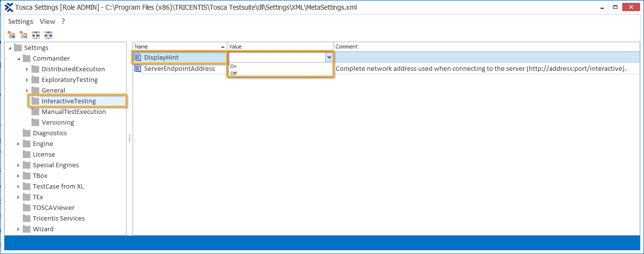The image size is (644, 254).
Task: Expand the Engine node arrow
Action: [18, 143]
